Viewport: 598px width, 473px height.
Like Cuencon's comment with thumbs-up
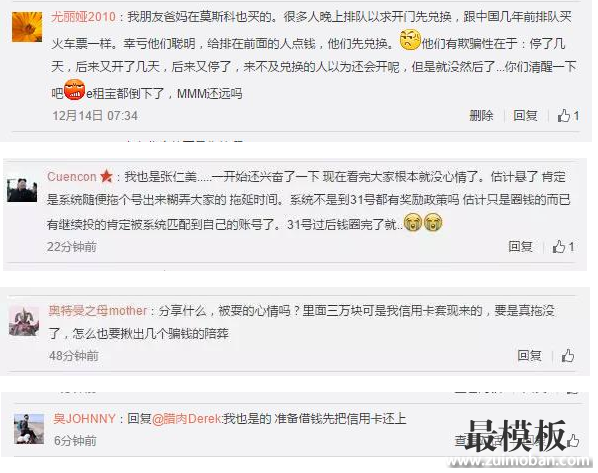[x=563, y=247]
